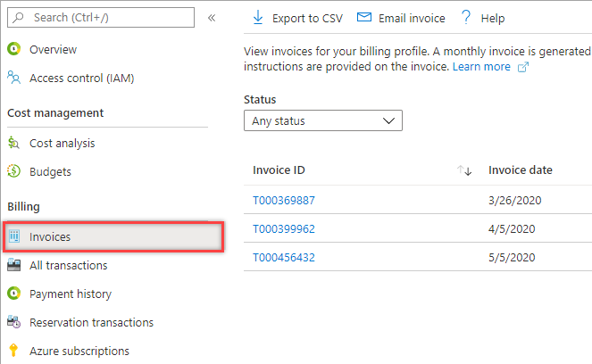This screenshot has width=592, height=364.
Task: Go to Payment history menu item
Action: pyautogui.click(x=71, y=294)
